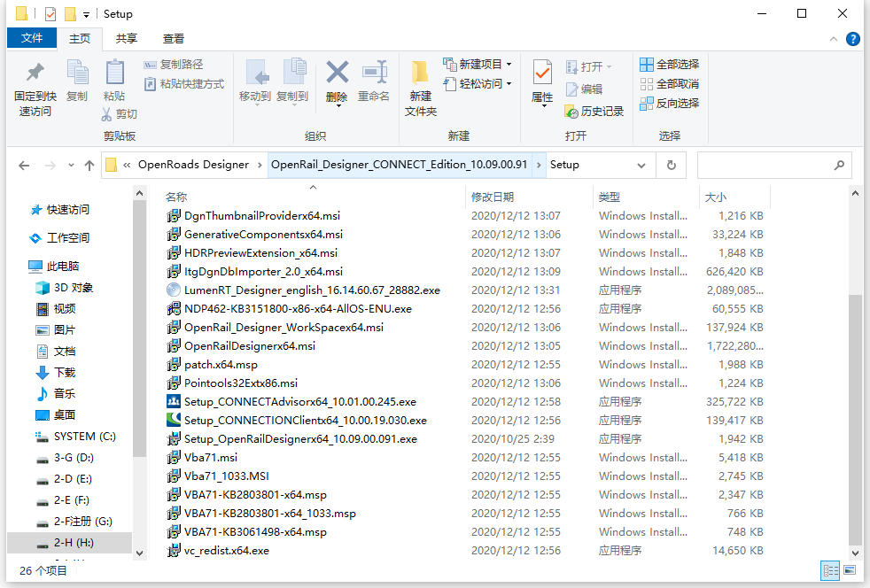The width and height of the screenshot is (870, 588).
Task: Go Back with the left arrow
Action: point(24,166)
